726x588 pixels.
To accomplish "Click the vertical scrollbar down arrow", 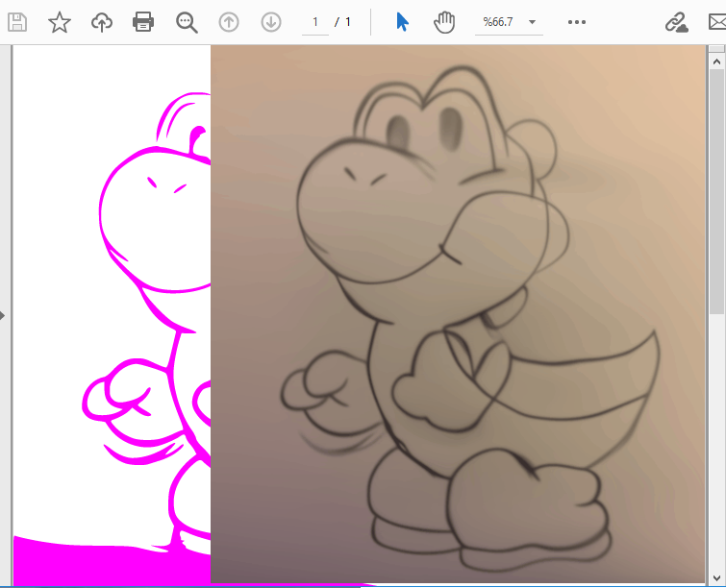I will click(x=716, y=577).
